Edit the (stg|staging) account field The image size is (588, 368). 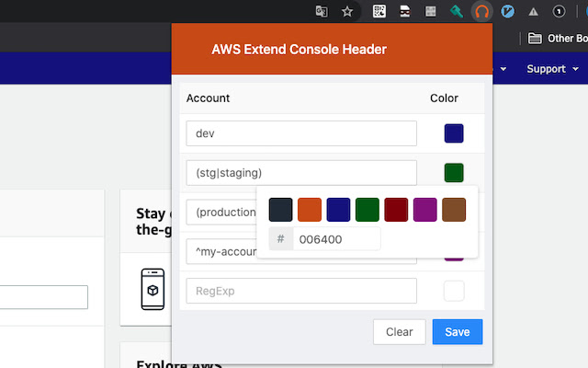(301, 173)
